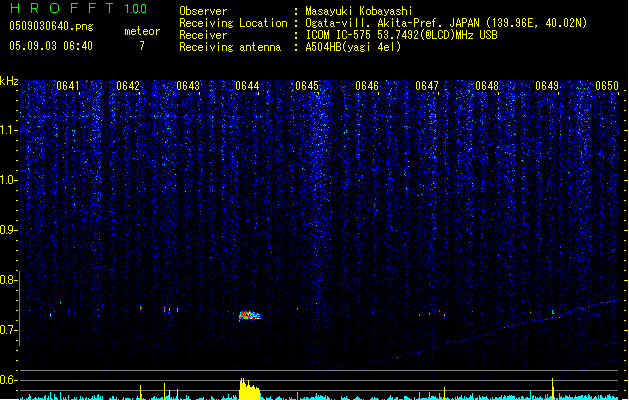Click the 0646 time marker

[367, 86]
